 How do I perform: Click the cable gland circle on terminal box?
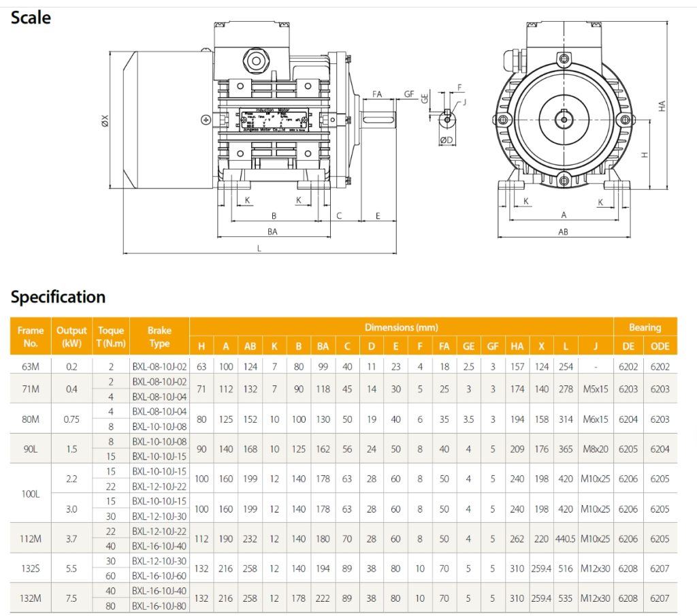tap(257, 61)
